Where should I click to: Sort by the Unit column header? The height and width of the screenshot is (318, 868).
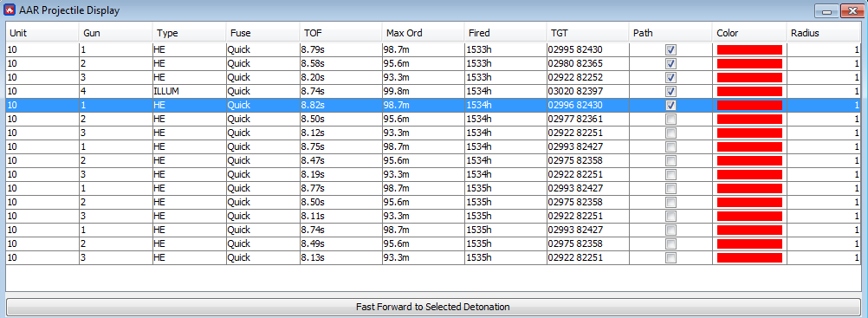tap(42, 33)
